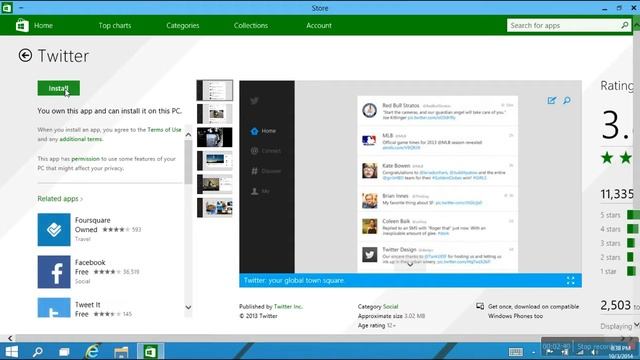This screenshot has height=360, width=640.
Task: Select the sixth screenshot thumbnail
Action: 215,208
